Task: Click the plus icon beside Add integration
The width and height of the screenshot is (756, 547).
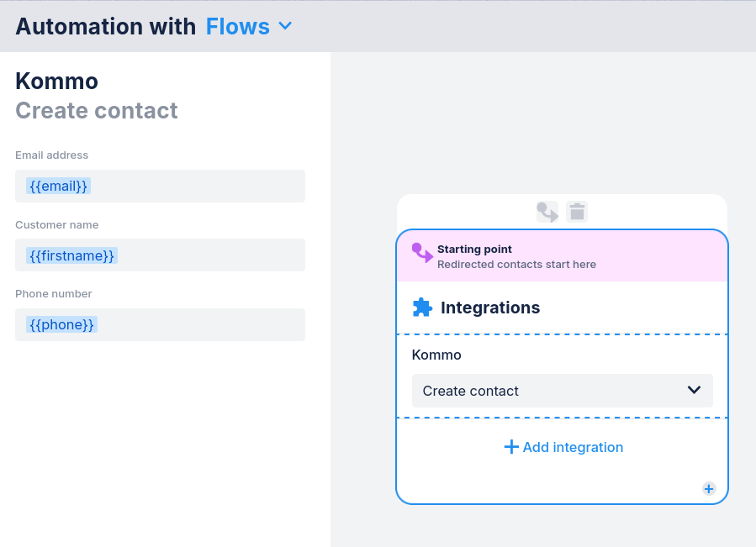Action: 511,447
